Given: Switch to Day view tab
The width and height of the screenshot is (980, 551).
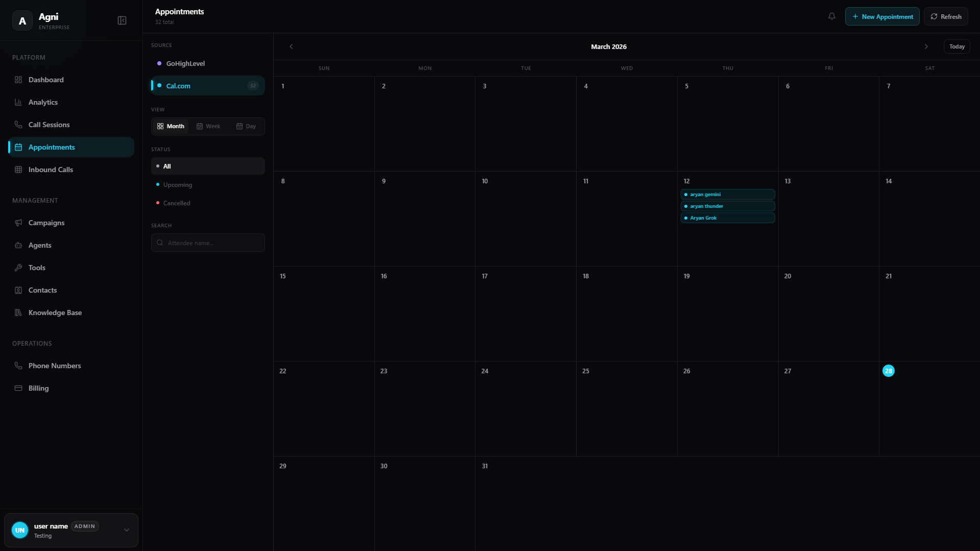Looking at the screenshot, I should [x=246, y=126].
